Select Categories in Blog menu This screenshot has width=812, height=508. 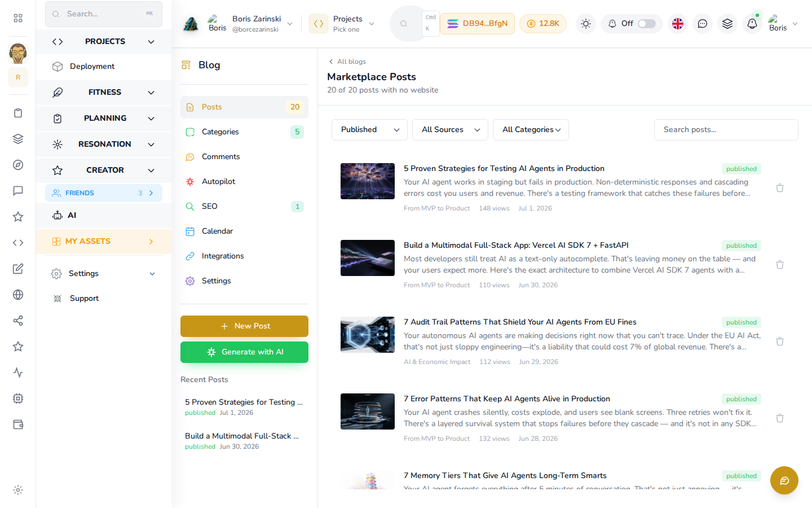244,132
